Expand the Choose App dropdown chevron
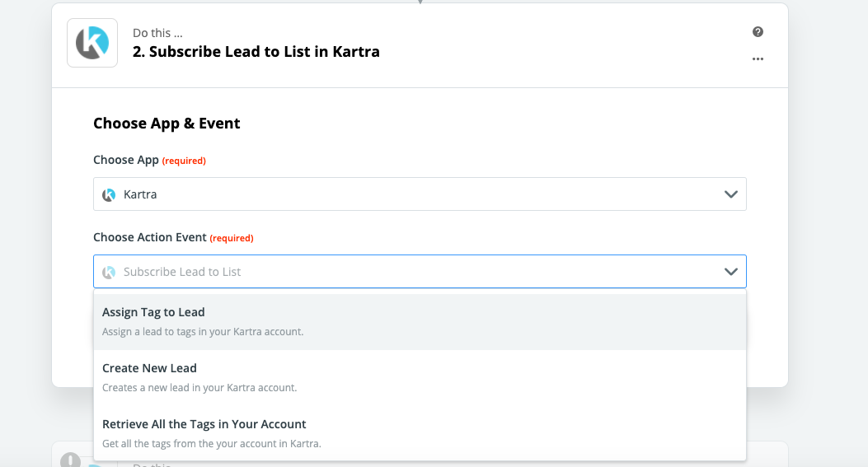 pyautogui.click(x=731, y=194)
